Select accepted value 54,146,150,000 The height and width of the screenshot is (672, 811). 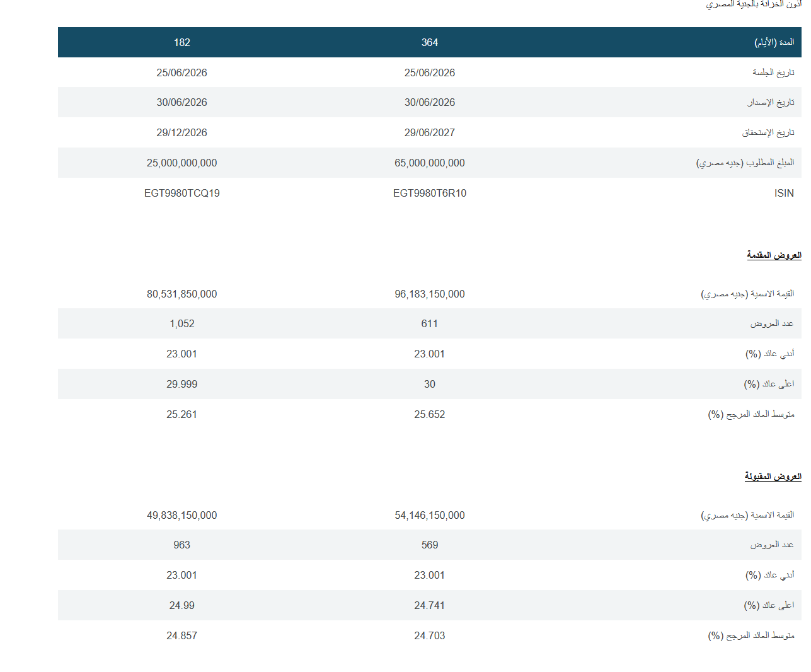pyautogui.click(x=430, y=515)
